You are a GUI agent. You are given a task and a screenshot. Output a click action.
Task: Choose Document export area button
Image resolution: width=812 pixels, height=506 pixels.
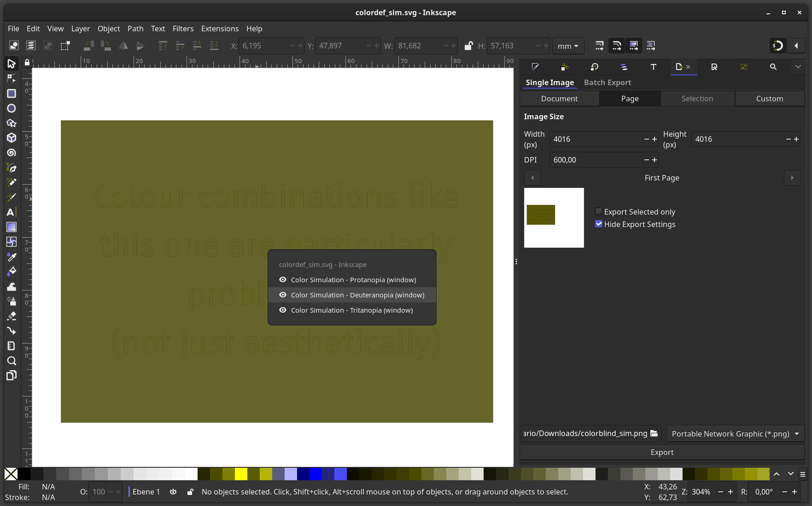[559, 99]
